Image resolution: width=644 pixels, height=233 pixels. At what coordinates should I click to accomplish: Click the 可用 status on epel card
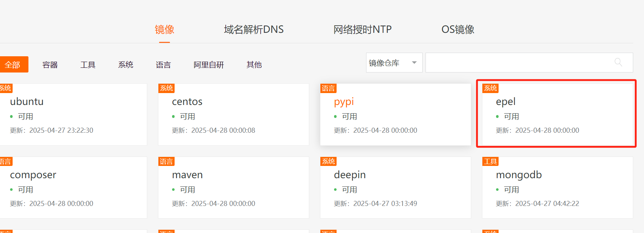[x=512, y=116]
